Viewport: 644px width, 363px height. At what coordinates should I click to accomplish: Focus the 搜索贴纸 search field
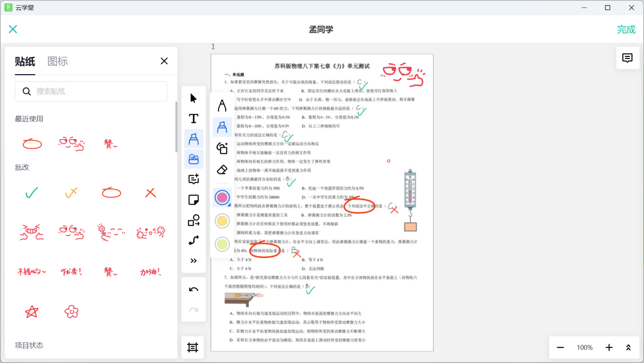point(91,91)
